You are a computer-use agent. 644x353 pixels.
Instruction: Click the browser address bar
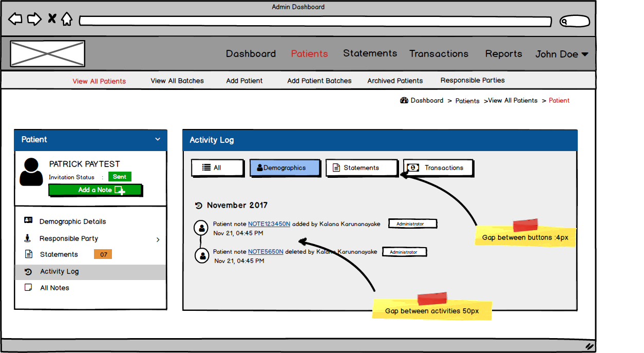[315, 22]
